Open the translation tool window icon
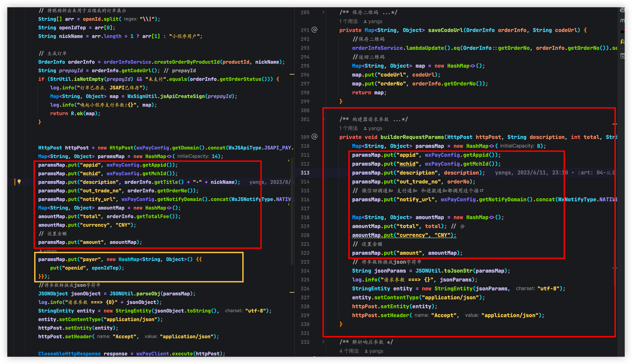Viewport: 632px width, 364px height. (x=622, y=56)
